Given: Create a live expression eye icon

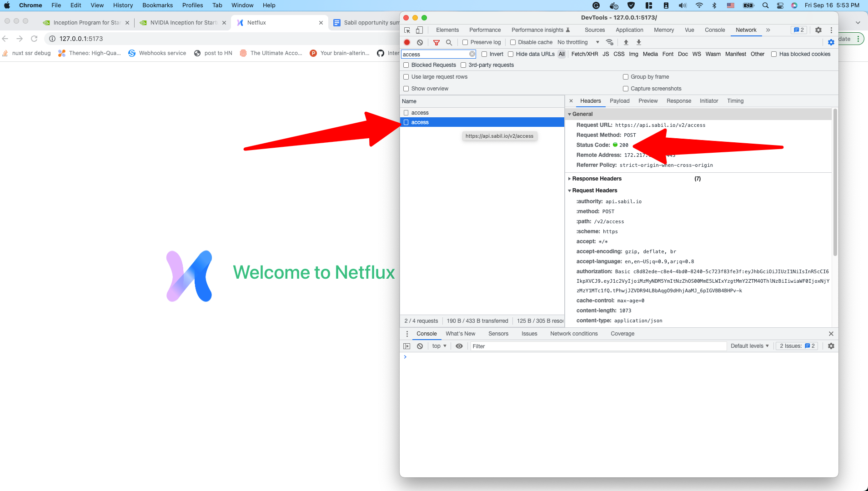Looking at the screenshot, I should point(459,346).
